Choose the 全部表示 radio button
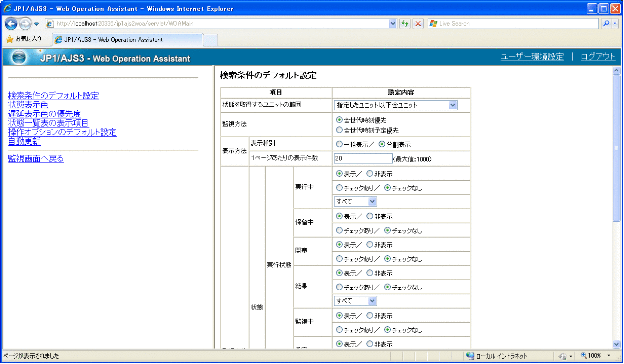Viewport: 624px width, 364px height. coord(382,144)
